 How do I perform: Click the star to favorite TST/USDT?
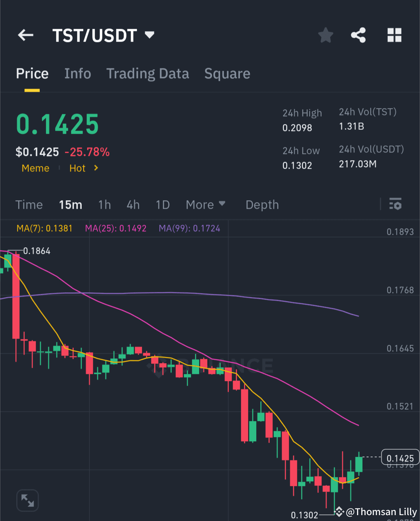[x=325, y=35]
